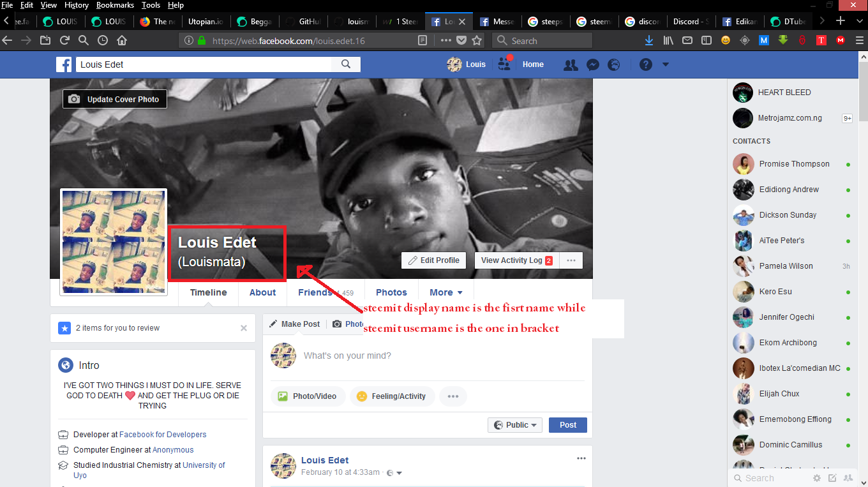
Task: Switch to the About profile tab
Action: click(262, 292)
